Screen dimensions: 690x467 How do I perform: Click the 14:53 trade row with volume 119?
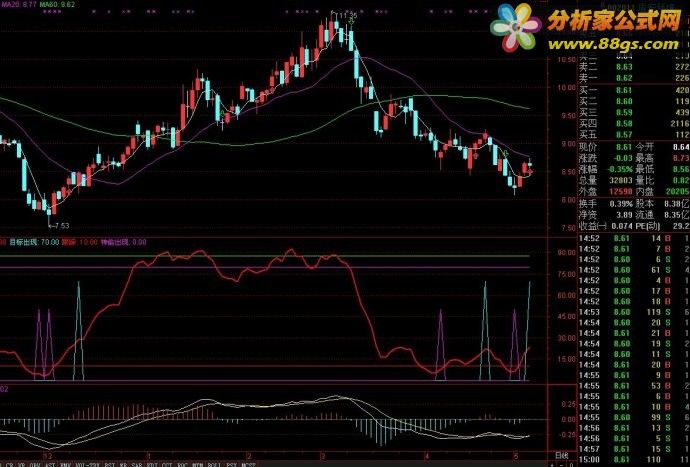click(634, 312)
